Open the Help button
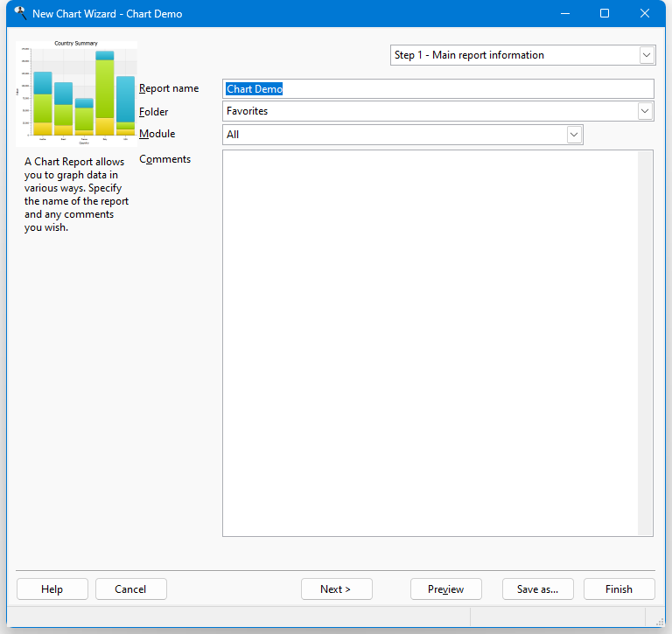This screenshot has height=634, width=672. [52, 589]
